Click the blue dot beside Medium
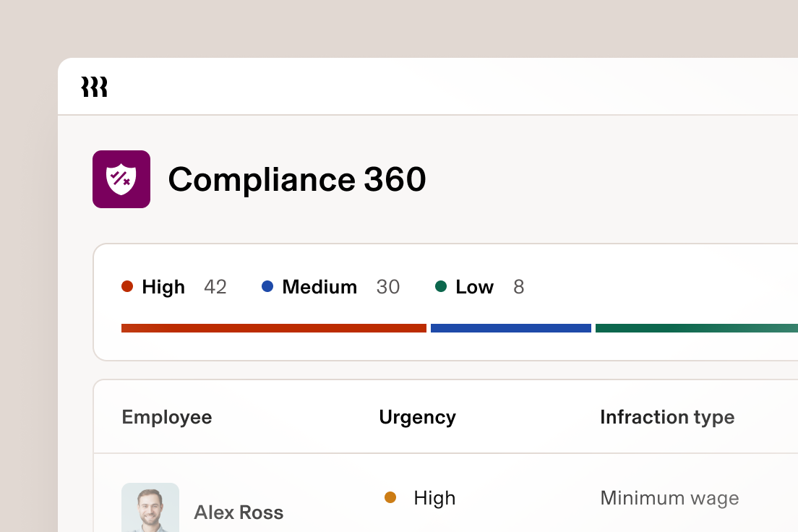 (267, 287)
